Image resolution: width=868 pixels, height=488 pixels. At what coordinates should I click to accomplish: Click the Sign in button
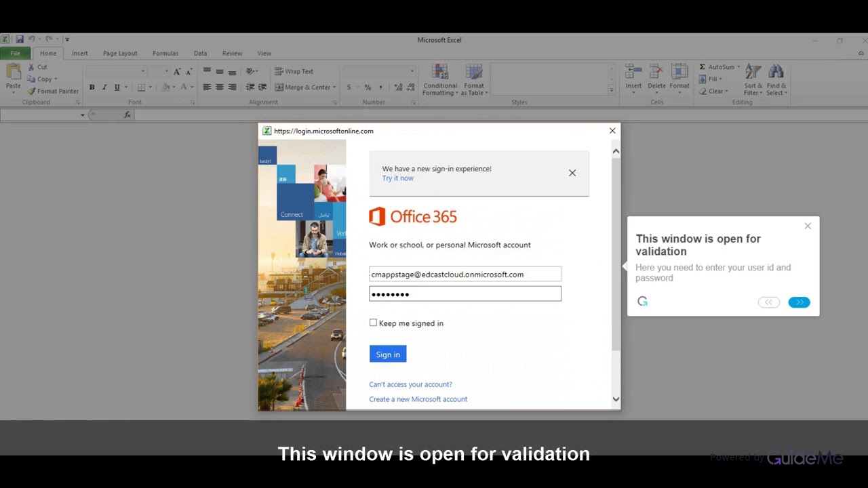(388, 354)
